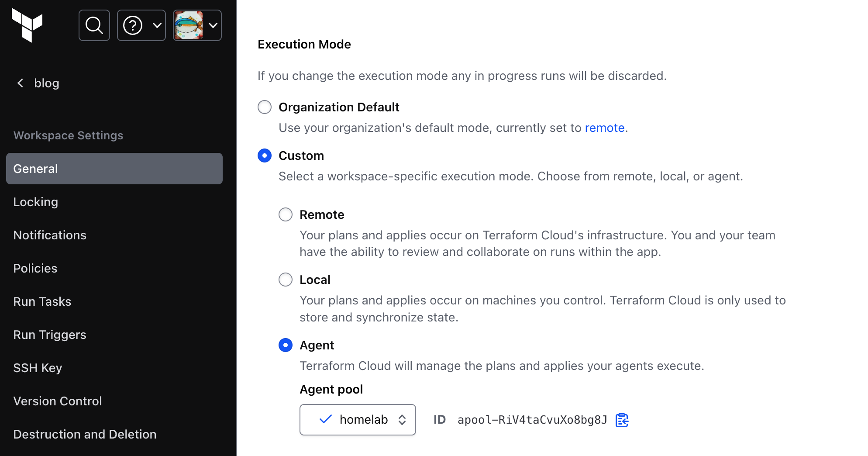Select the Agent execution mode radio
Image resolution: width=868 pixels, height=456 pixels.
[x=286, y=345]
